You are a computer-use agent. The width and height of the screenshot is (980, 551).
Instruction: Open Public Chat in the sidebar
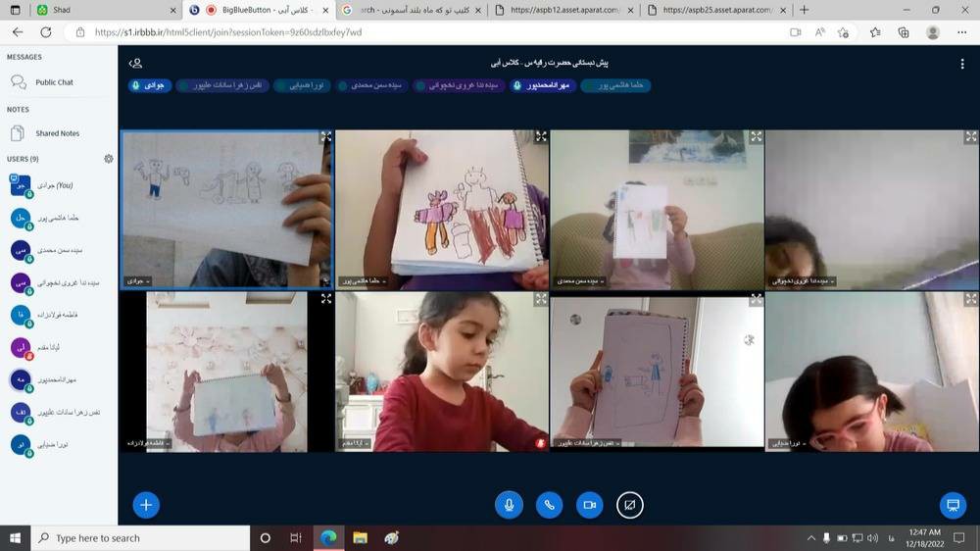(x=54, y=82)
